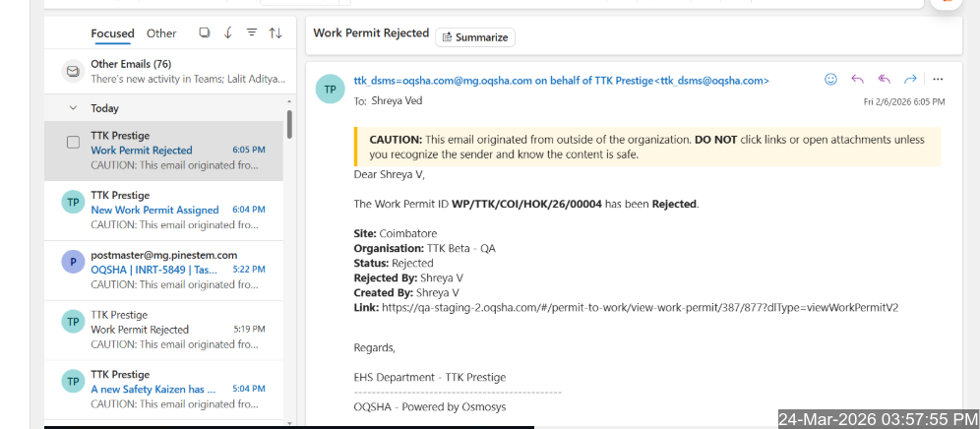Open the select-mode icon beside Other tab
The width and height of the screenshot is (980, 429).
205,32
